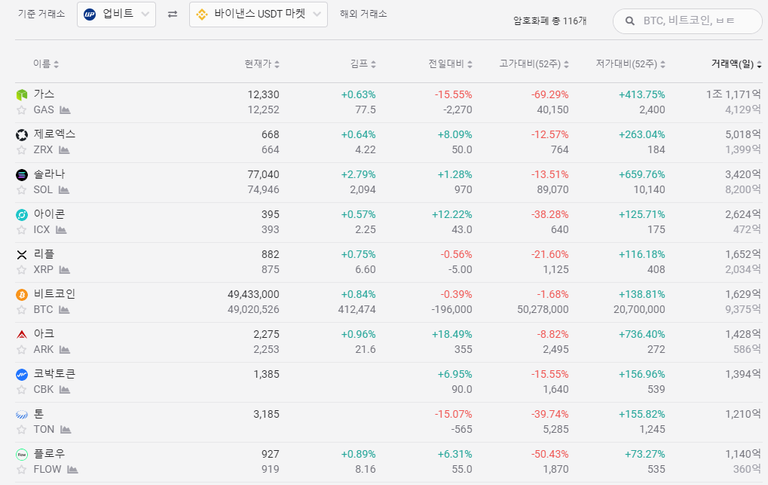Click the 제로엑스 coin logo
This screenshot has width=768, height=485.
(22, 135)
